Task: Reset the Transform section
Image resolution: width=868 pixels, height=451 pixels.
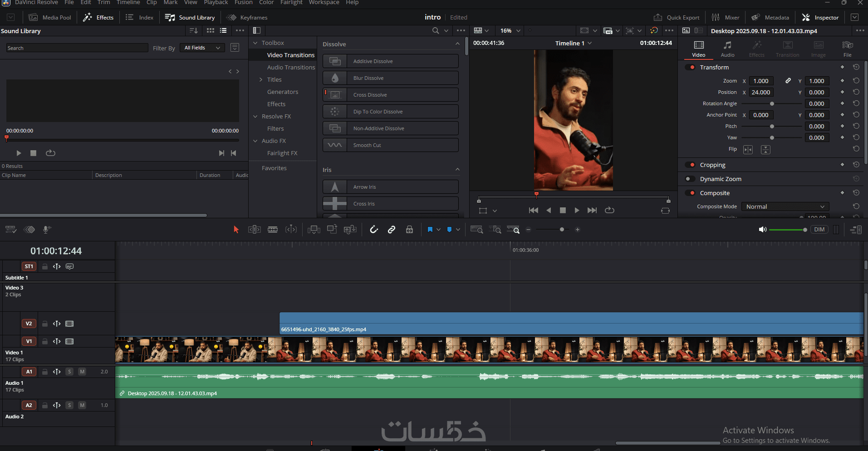Action: point(856,67)
